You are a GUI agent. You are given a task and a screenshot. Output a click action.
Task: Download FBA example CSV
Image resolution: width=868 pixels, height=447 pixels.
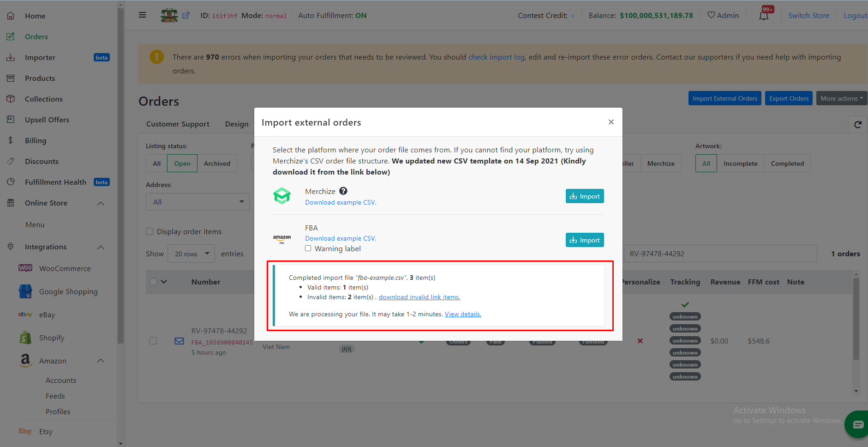click(x=341, y=238)
